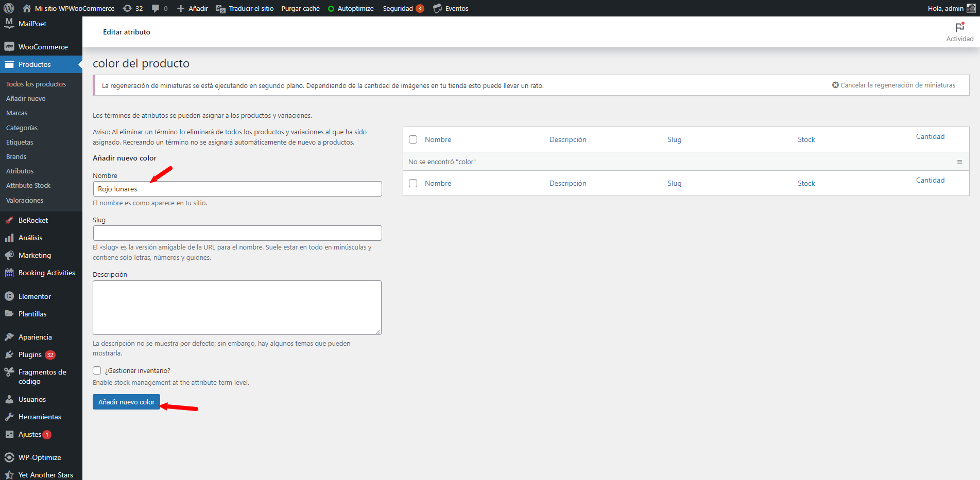Open Brands submenu item
Image resolution: width=980 pixels, height=480 pixels.
tap(16, 156)
